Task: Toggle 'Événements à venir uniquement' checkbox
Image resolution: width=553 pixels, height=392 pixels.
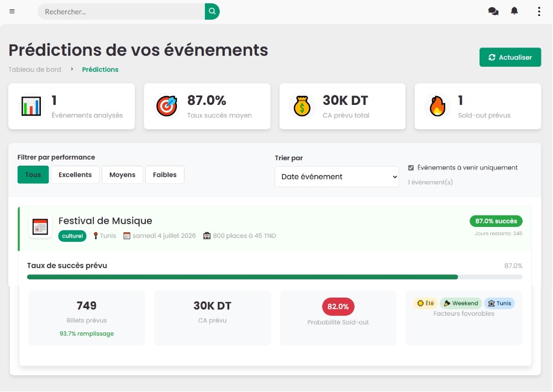Action: (411, 168)
